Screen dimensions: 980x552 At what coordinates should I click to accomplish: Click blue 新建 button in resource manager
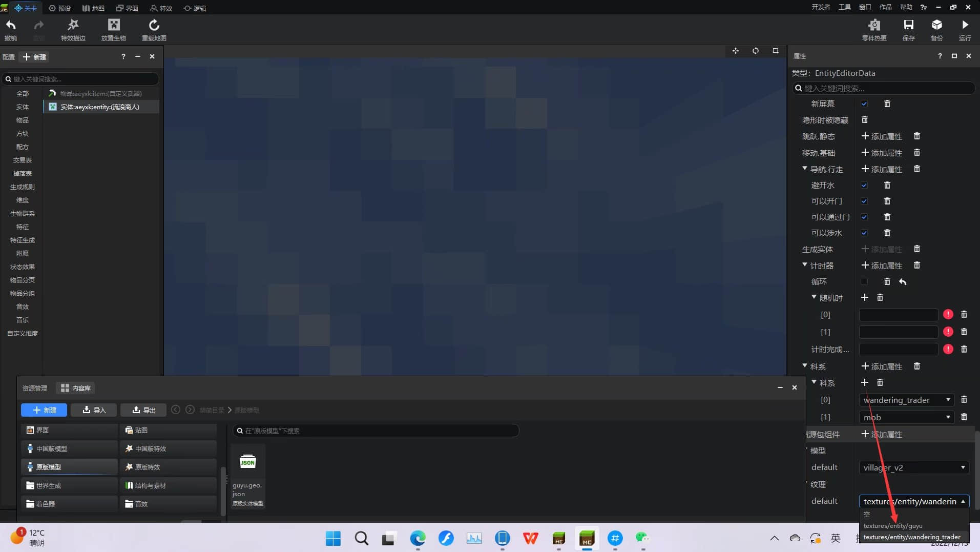[44, 410]
